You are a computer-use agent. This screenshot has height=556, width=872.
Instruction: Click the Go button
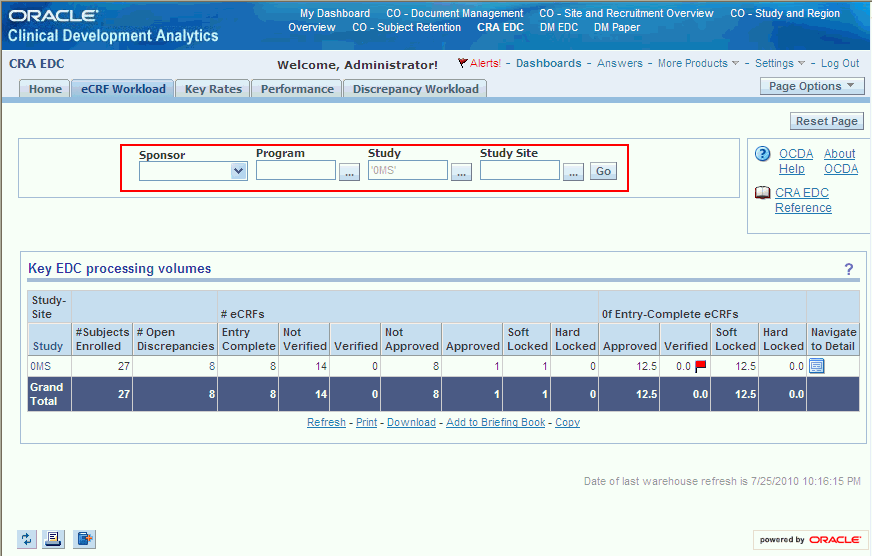tap(603, 171)
